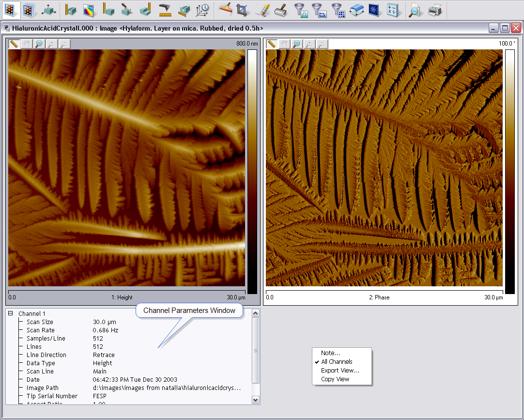Screen dimensions: 524x420
Task: Click the magnifier print preview icon
Action: (415, 9)
